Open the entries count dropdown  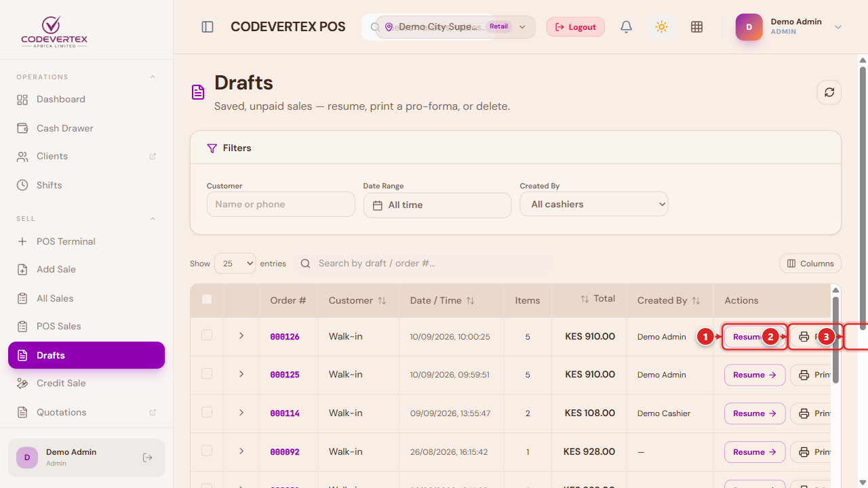pos(235,263)
